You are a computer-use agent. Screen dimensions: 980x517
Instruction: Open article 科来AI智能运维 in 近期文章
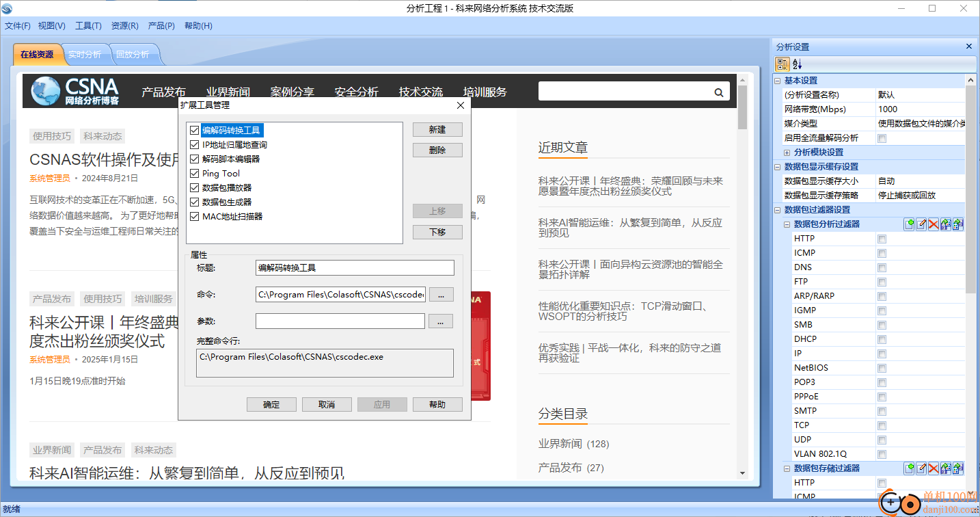[630, 228]
